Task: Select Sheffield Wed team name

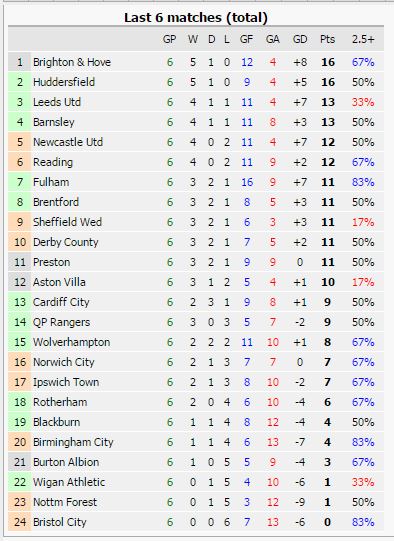Action: [x=67, y=222]
